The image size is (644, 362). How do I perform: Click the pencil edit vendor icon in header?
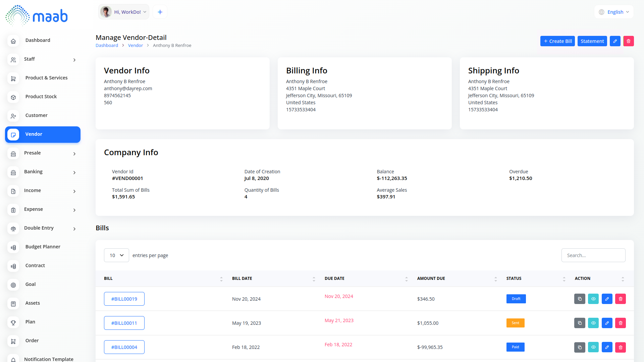coord(615,41)
